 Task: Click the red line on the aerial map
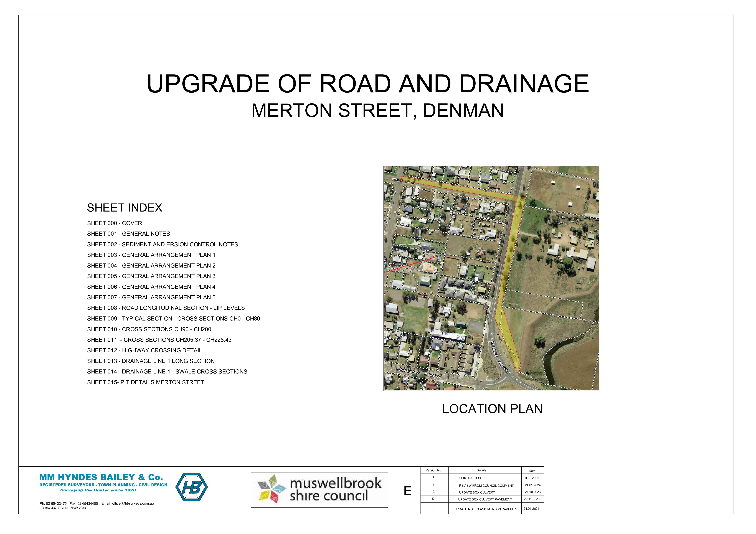coord(410,264)
